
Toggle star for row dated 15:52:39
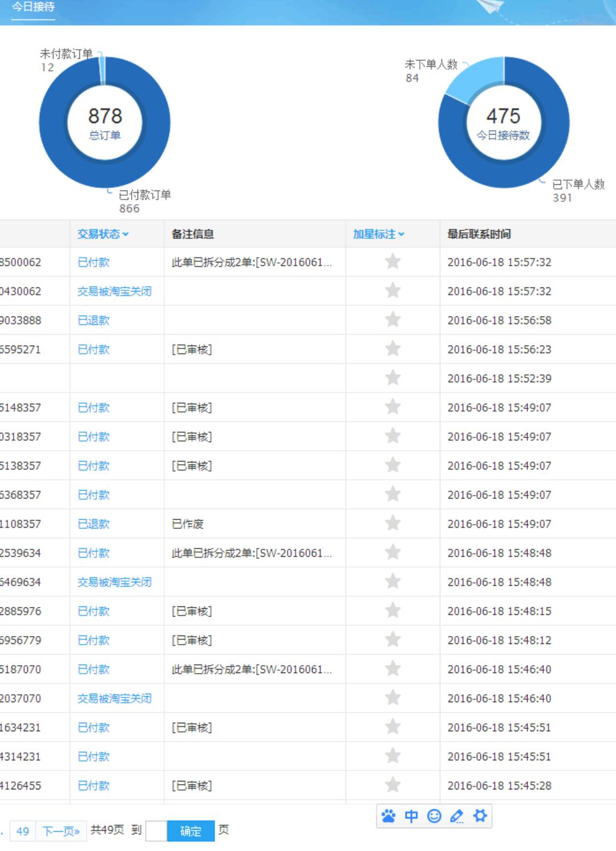tap(392, 378)
